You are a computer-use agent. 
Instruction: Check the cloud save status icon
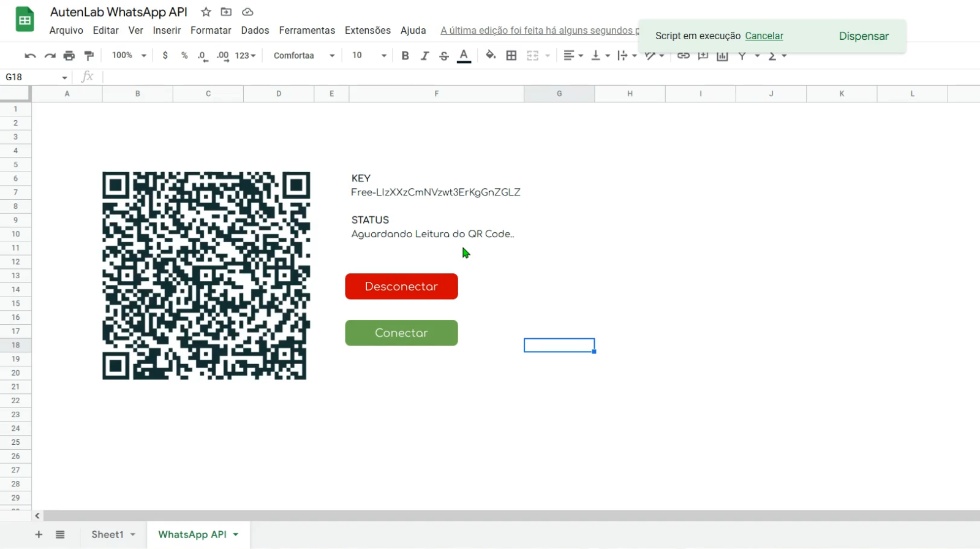[x=247, y=12]
